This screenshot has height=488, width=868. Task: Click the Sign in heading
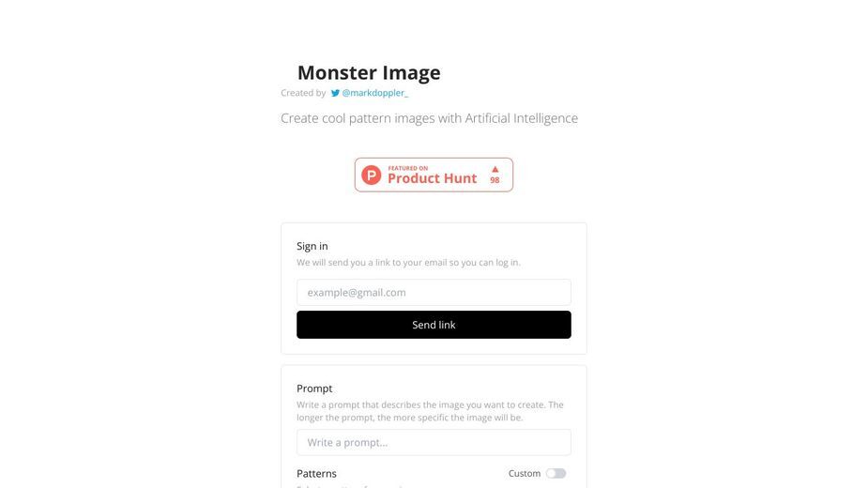[312, 246]
